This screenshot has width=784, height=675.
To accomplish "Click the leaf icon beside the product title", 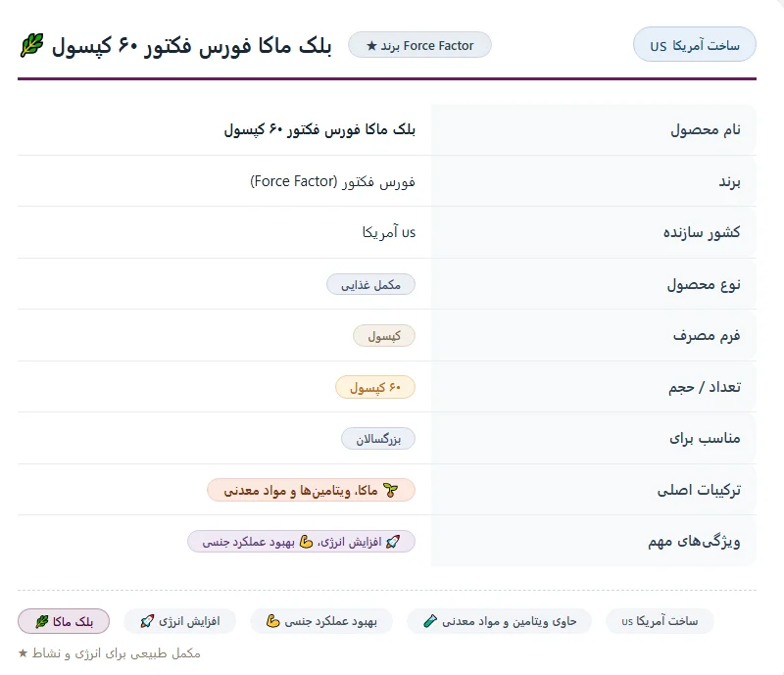I will click(32, 45).
